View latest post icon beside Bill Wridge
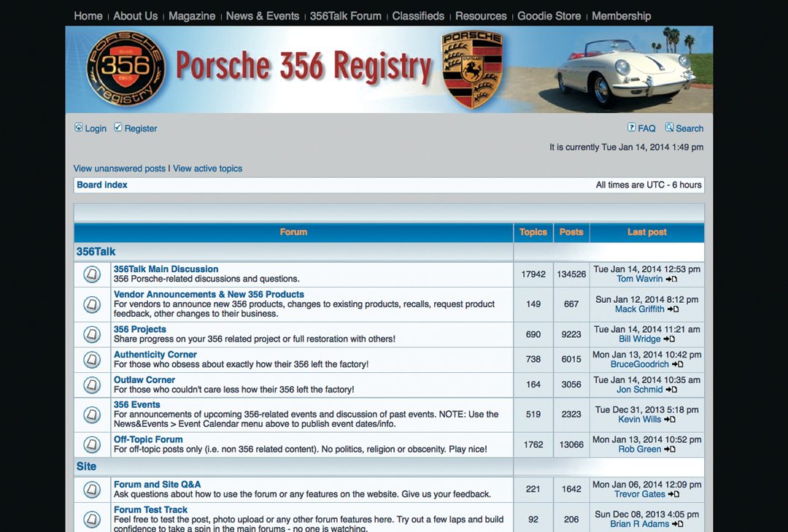 (x=669, y=339)
